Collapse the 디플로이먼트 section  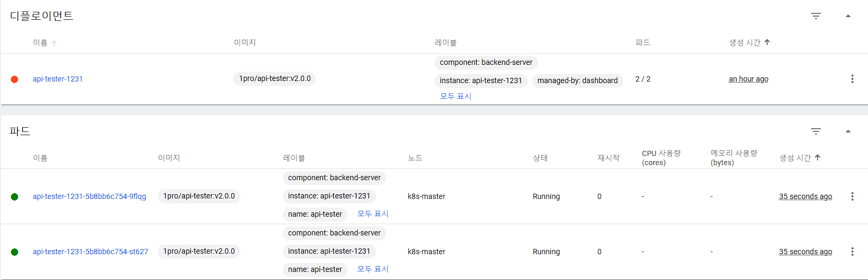point(848,16)
